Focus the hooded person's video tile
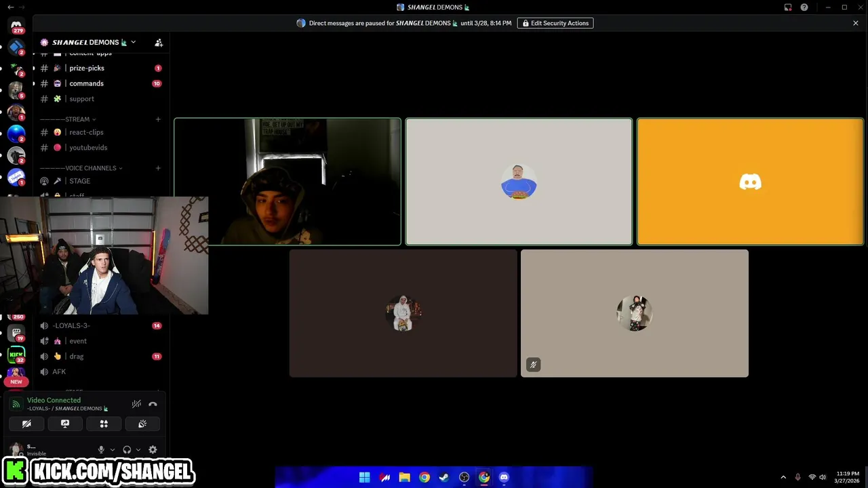 tap(288, 182)
